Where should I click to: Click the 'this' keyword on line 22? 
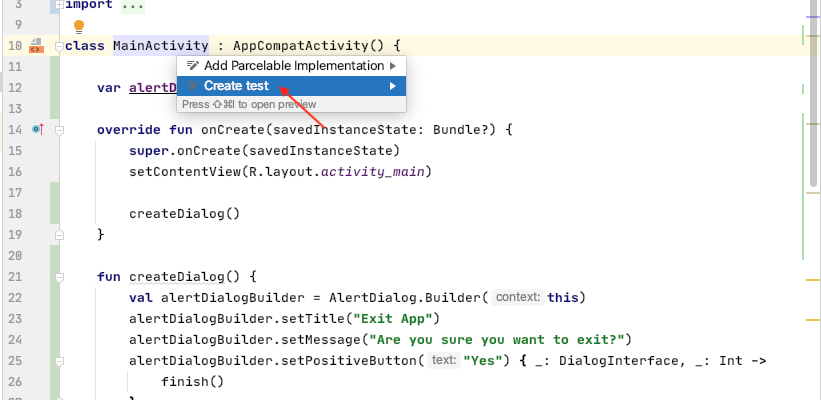pyautogui.click(x=562, y=298)
